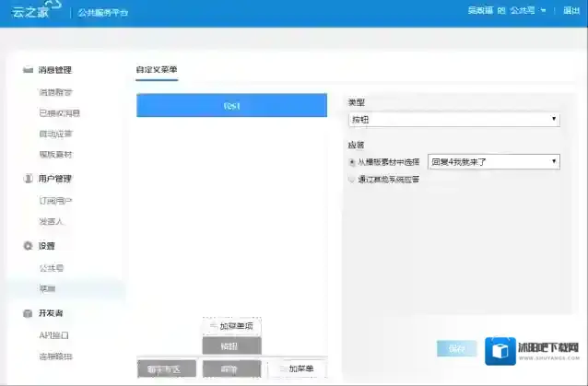The image size is (588, 386).
Task: Open 已接收消息 in the sidebar
Action: coord(59,113)
